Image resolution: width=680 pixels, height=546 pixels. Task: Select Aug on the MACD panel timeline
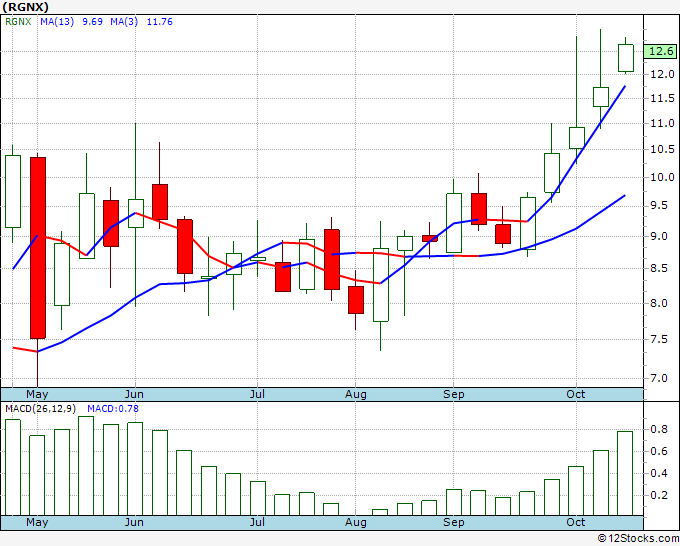356,522
